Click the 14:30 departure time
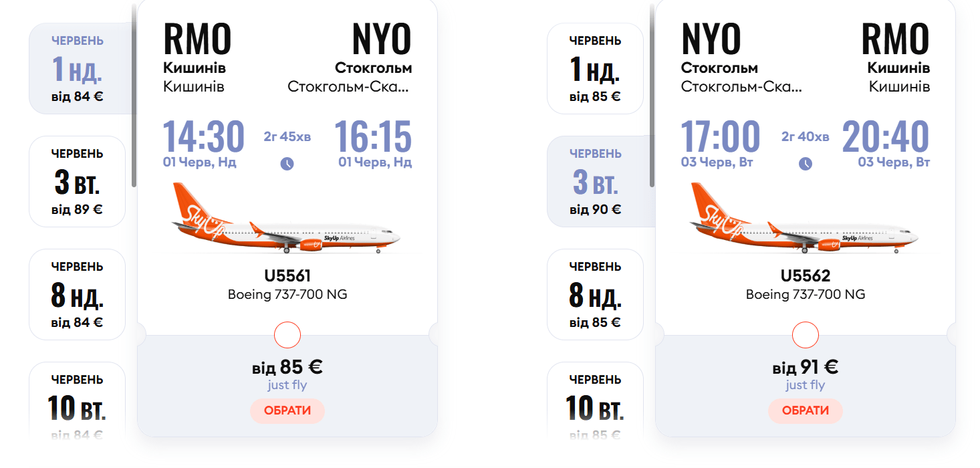The height and width of the screenshot is (468, 980). (x=203, y=136)
